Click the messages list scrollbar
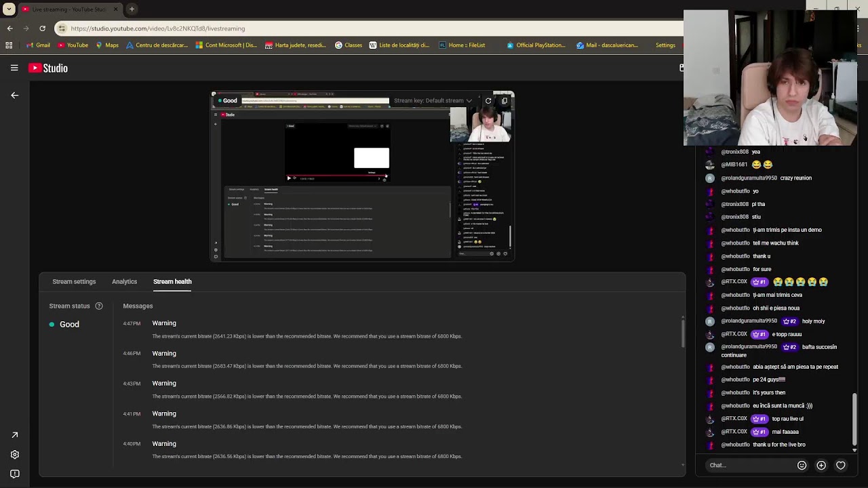The image size is (868, 488). tap(683, 333)
